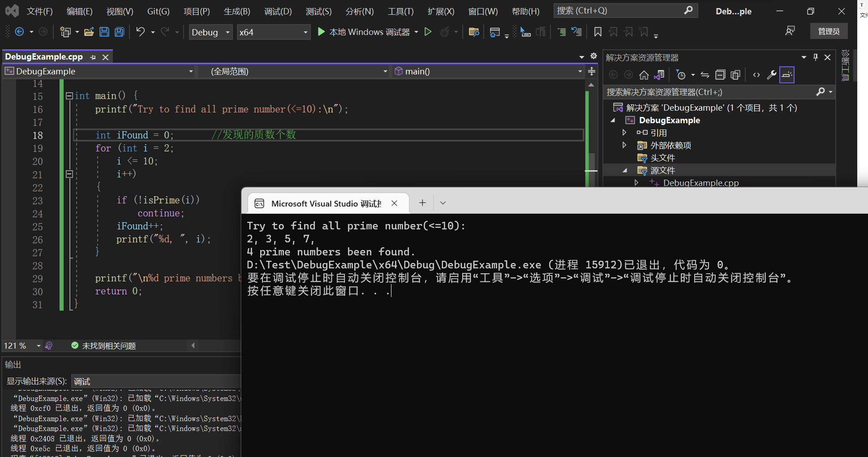Sync Solution Explorer with the active document
Viewport: 868px width, 457px height.
click(x=705, y=75)
